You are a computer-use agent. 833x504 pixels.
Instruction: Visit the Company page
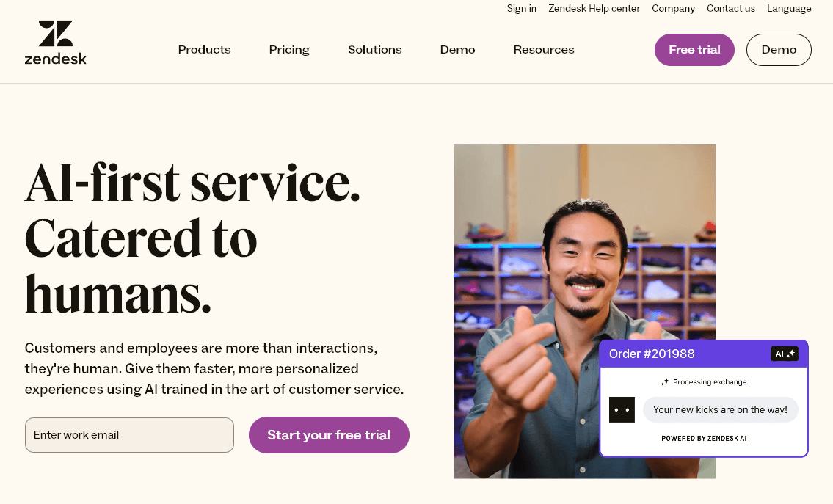coord(673,8)
